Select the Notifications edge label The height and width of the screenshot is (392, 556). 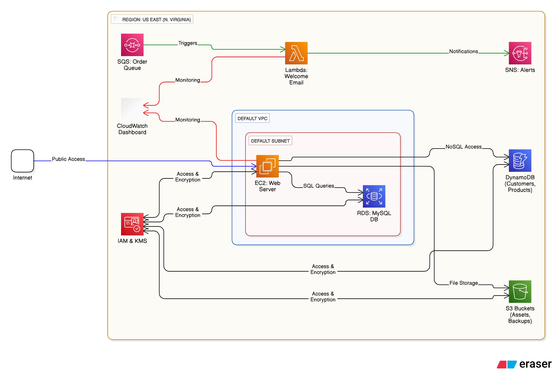(463, 51)
